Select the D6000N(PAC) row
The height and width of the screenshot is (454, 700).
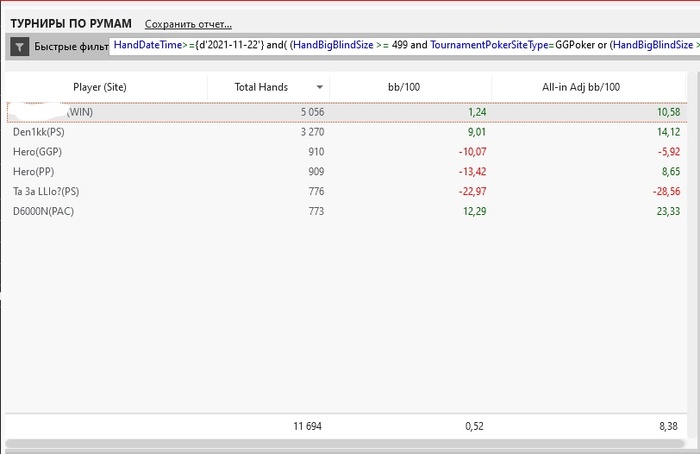click(x=346, y=211)
